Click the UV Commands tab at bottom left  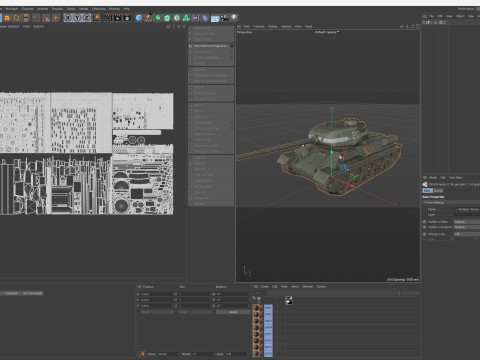point(33,293)
